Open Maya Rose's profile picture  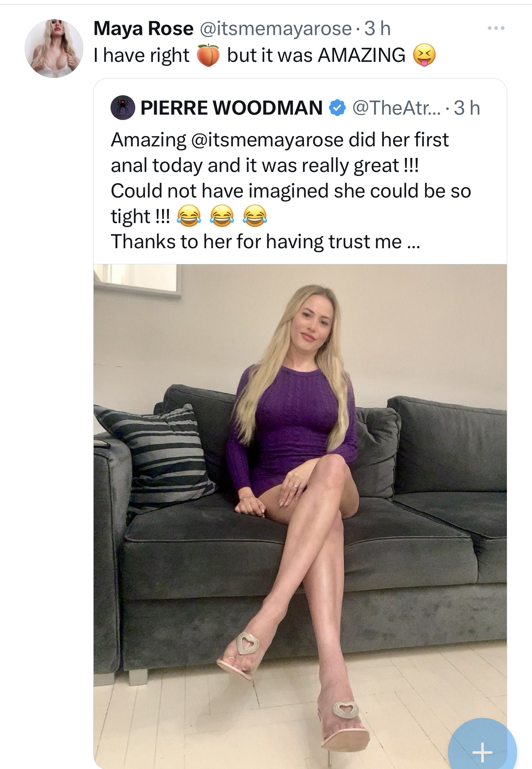coord(54,49)
